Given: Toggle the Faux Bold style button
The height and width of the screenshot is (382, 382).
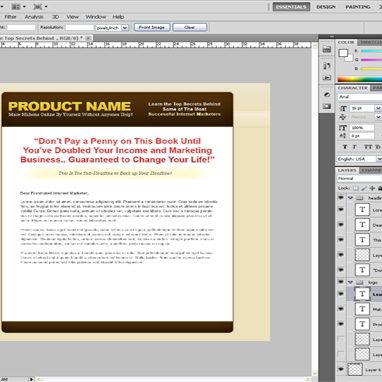Looking at the screenshot, I should (x=345, y=147).
